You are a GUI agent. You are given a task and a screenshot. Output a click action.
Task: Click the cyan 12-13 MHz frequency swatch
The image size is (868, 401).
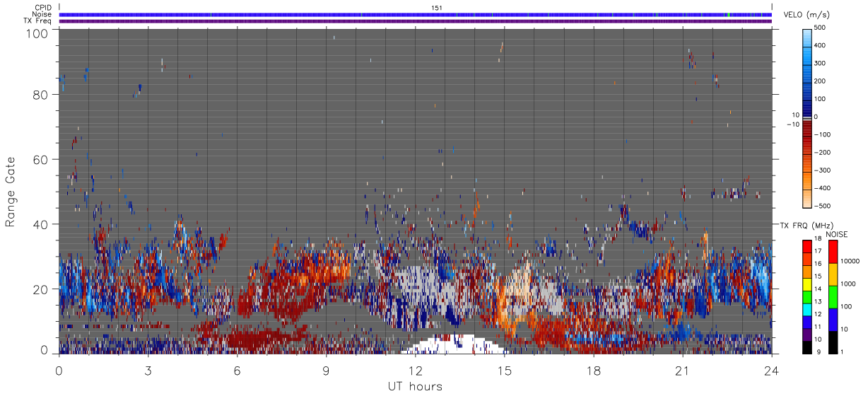(807, 308)
